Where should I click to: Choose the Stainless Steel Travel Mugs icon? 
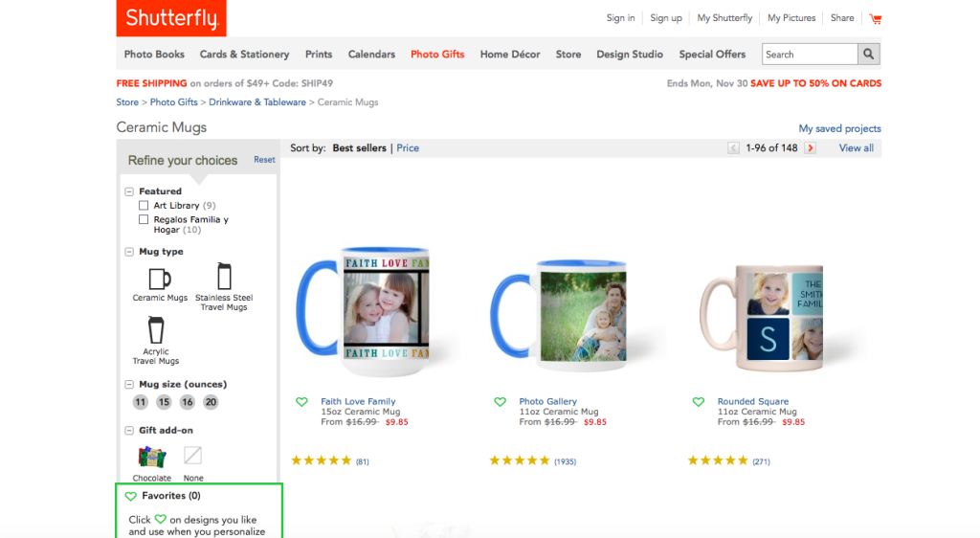pos(224,277)
